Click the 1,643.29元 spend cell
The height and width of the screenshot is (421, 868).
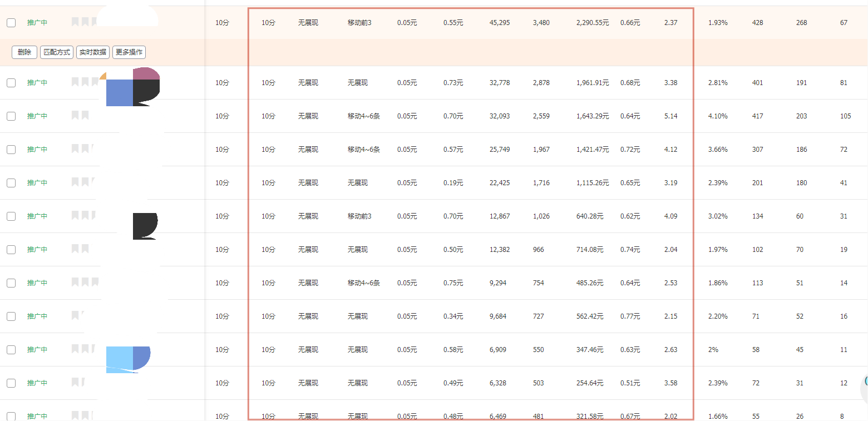593,116
